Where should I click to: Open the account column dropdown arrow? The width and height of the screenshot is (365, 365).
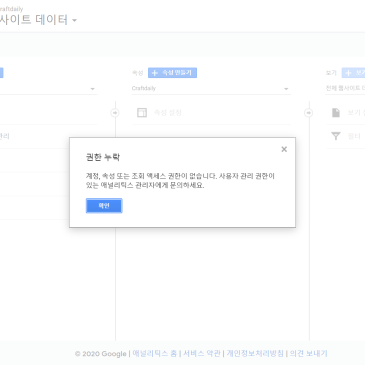click(x=92, y=89)
